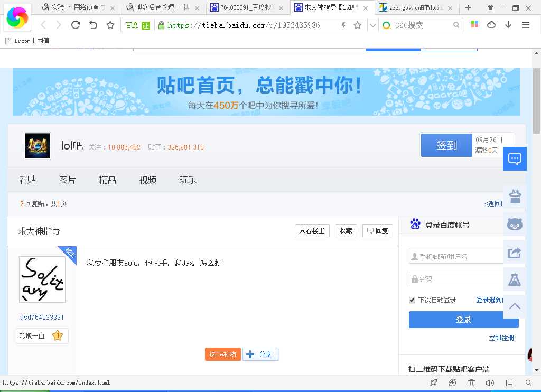Click the share arrow sidebar icon
Viewport: 541px width, 392px height.
click(x=515, y=253)
